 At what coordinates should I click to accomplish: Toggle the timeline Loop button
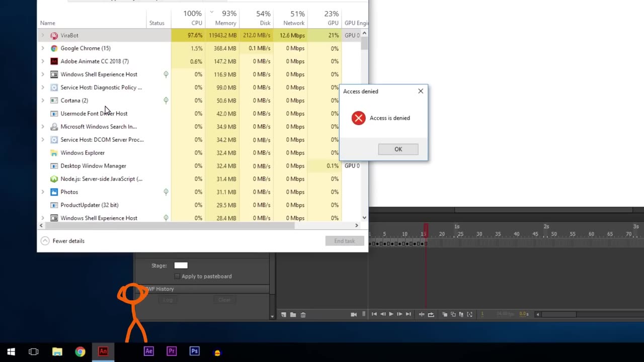[x=431, y=314]
